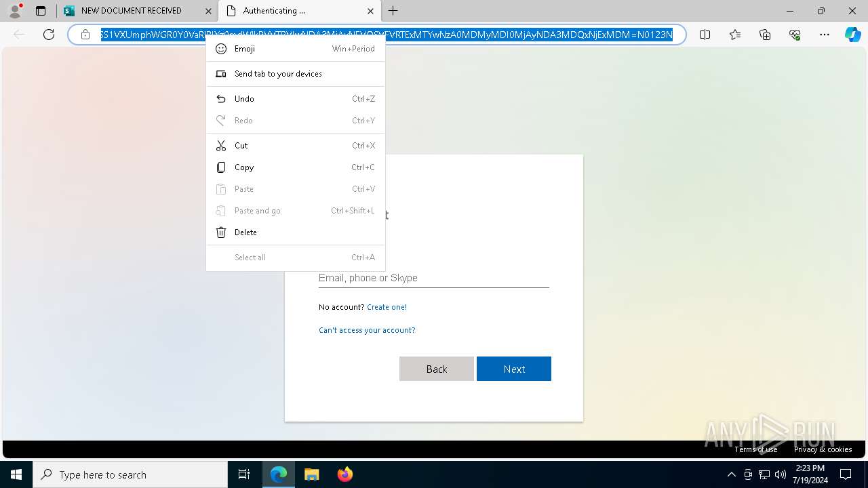Open a new tab with plus icon

coord(393,11)
